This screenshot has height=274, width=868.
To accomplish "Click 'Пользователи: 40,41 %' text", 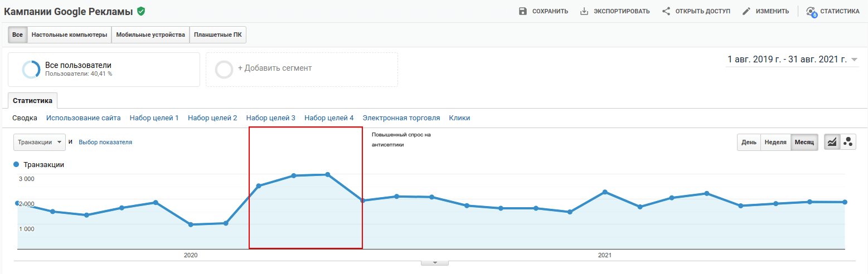I will pyautogui.click(x=79, y=74).
